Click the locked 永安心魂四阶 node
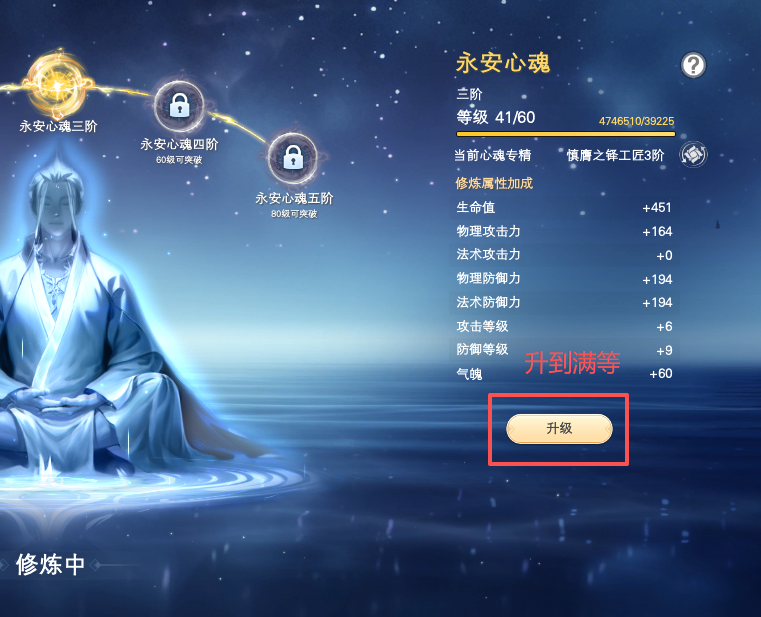 [x=179, y=106]
